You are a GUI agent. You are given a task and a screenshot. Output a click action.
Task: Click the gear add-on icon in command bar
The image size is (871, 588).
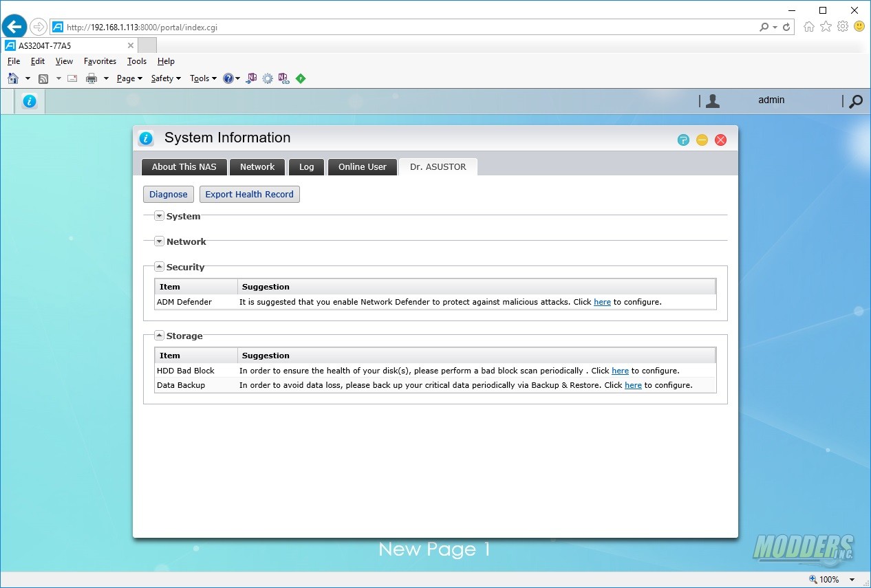tap(268, 78)
